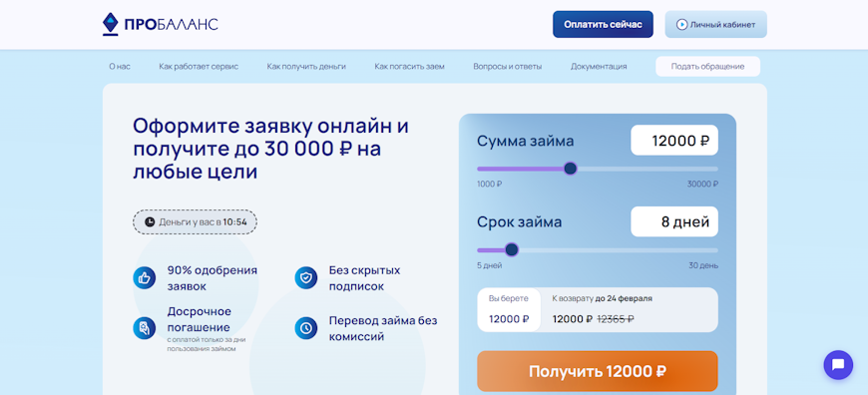Click the Вы берете 12000 ₽ box
Viewport: 868px width, 395px height.
509,310
